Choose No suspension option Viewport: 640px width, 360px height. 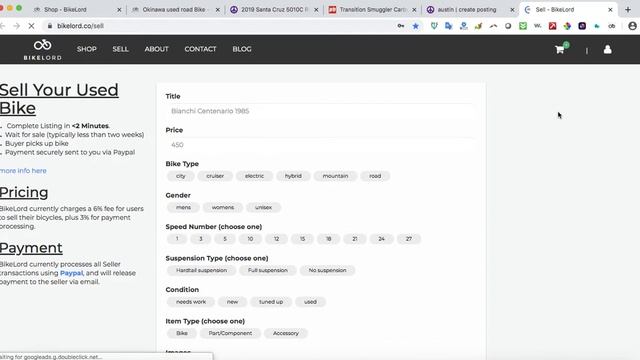327,270
